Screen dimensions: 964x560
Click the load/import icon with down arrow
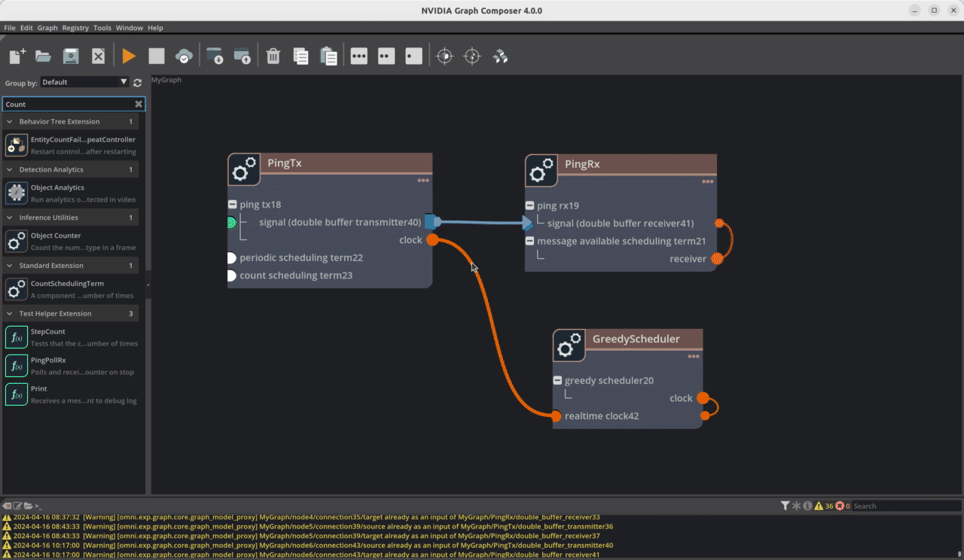point(215,56)
